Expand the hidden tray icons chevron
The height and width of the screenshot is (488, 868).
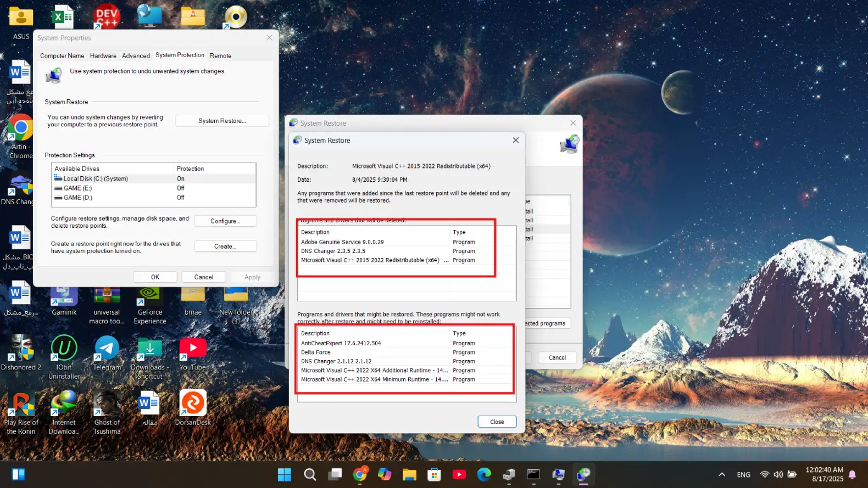722,474
